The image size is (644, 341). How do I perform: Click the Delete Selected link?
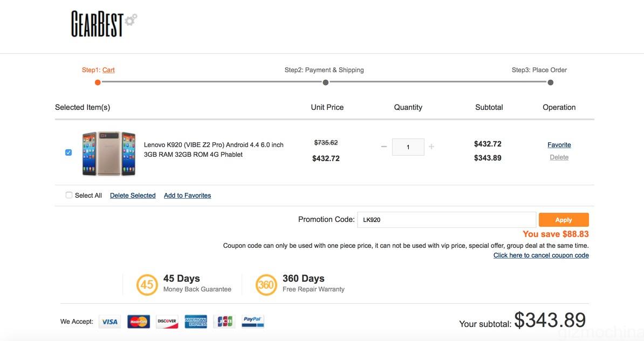coord(133,196)
